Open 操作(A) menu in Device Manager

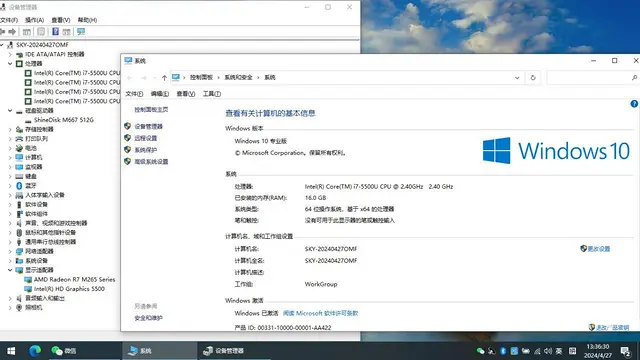tap(34, 20)
